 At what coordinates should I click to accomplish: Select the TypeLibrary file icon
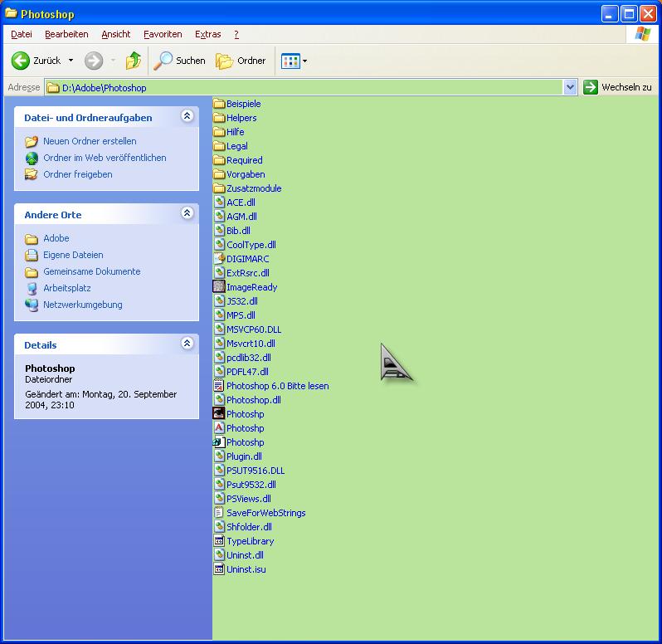pyautogui.click(x=219, y=540)
